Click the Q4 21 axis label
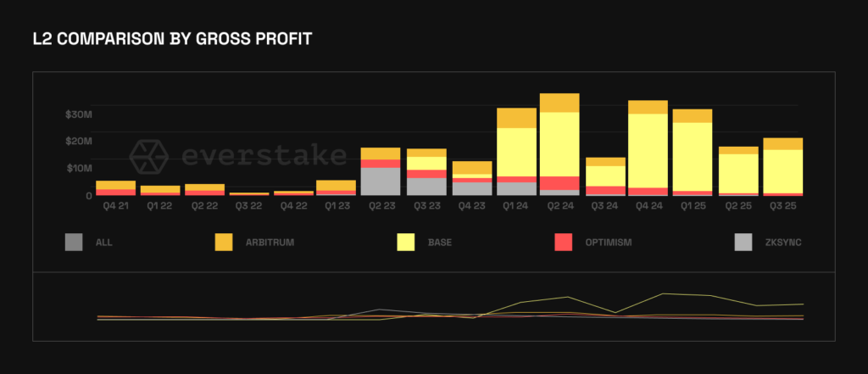The width and height of the screenshot is (868, 374). [115, 204]
